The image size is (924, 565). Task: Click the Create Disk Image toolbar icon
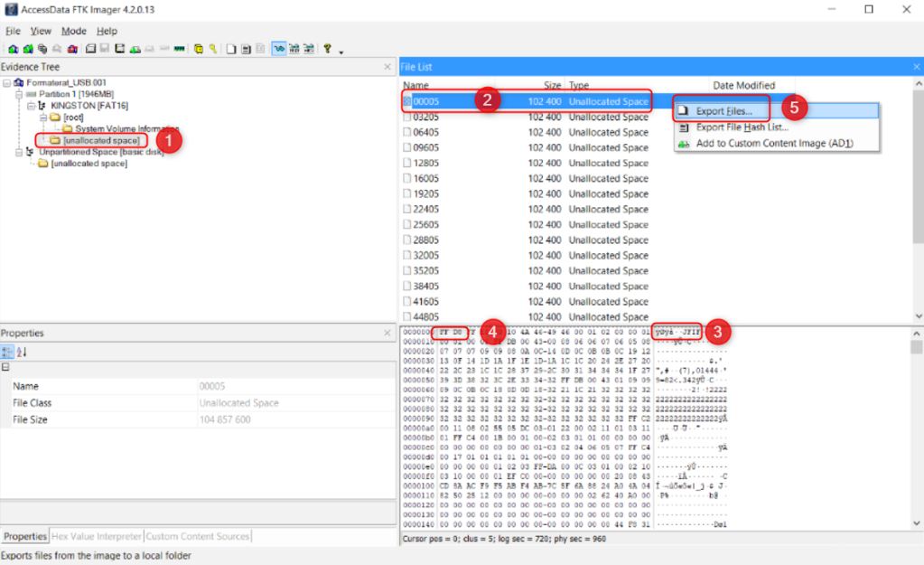pyautogui.click(x=91, y=49)
